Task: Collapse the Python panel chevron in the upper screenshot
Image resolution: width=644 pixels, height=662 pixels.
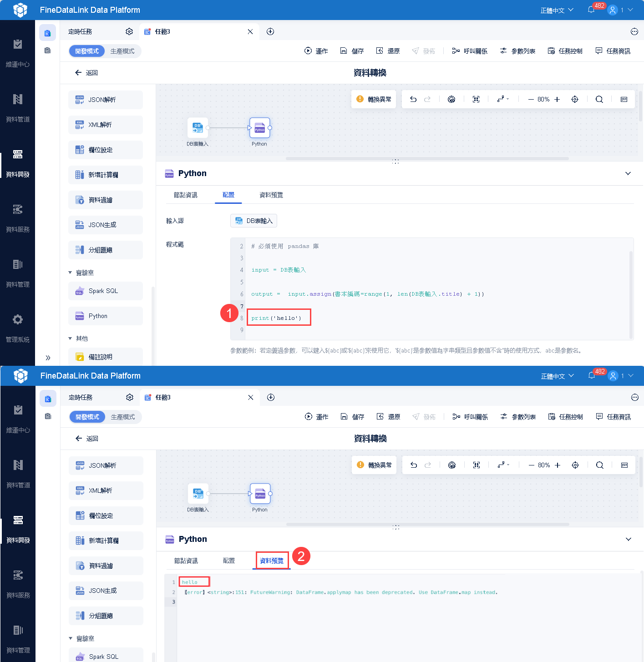Action: click(x=628, y=173)
